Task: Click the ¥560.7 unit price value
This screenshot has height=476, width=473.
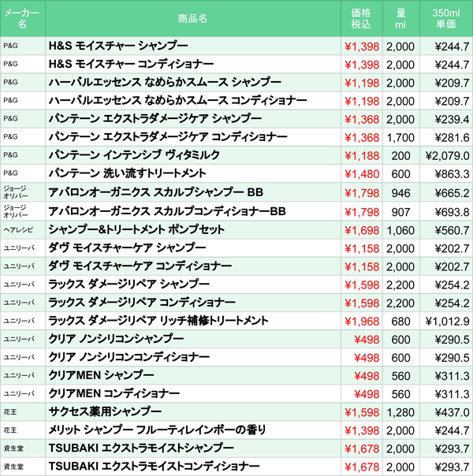Action: [452, 230]
